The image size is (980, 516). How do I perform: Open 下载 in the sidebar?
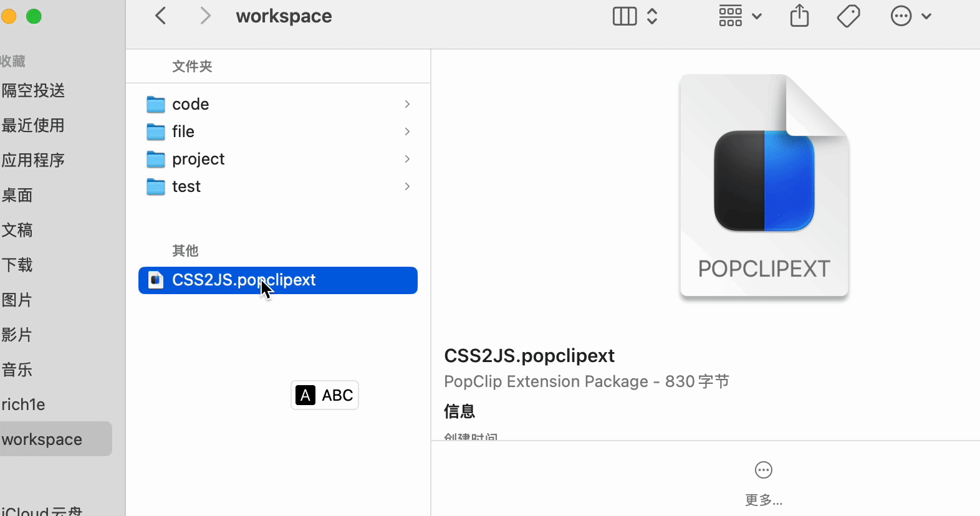(x=17, y=265)
